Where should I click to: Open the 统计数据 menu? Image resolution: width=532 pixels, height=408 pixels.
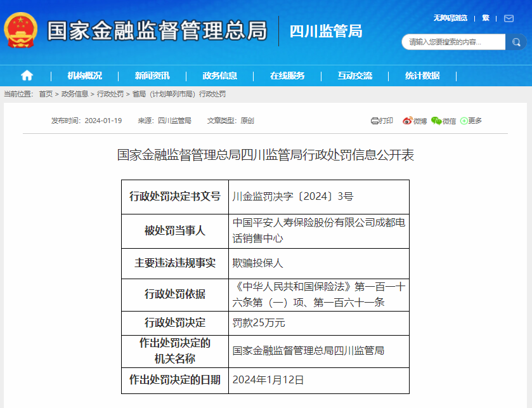(422, 76)
